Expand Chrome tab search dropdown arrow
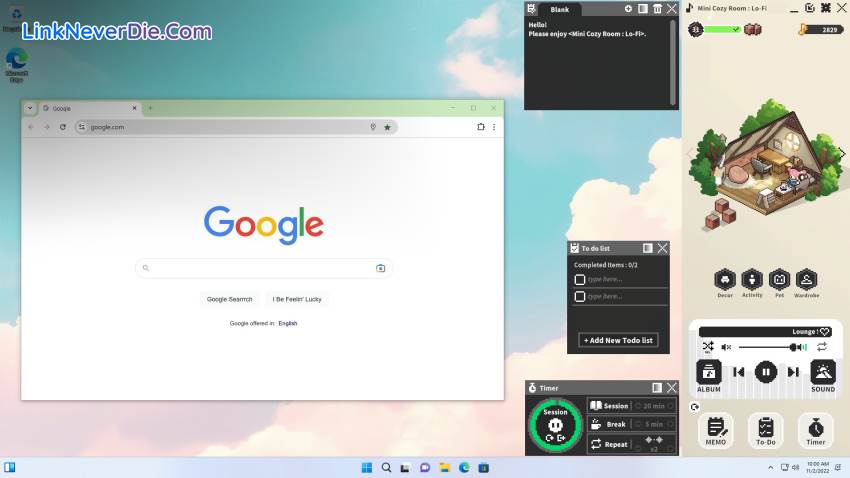 (x=30, y=108)
